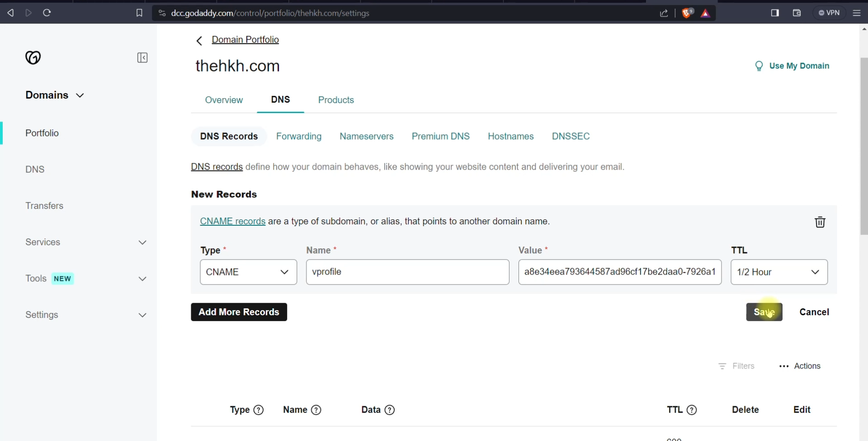Open Brave Shields lion icon
This screenshot has width=868, height=441.
pyautogui.click(x=687, y=13)
